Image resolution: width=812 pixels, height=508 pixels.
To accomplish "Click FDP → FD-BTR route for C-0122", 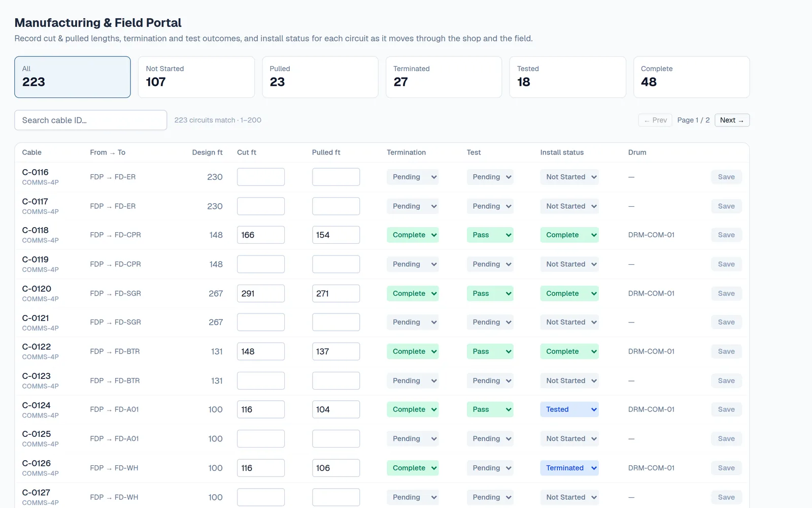I will 115,351.
